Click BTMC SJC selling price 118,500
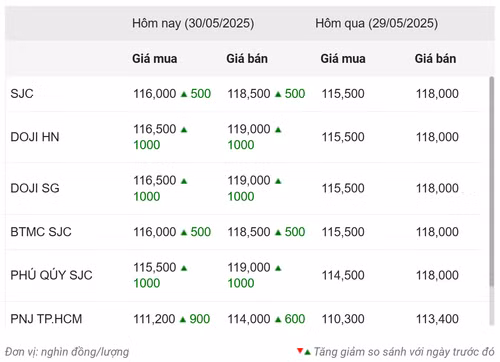Screen dimensions: 500x362 tap(249, 232)
